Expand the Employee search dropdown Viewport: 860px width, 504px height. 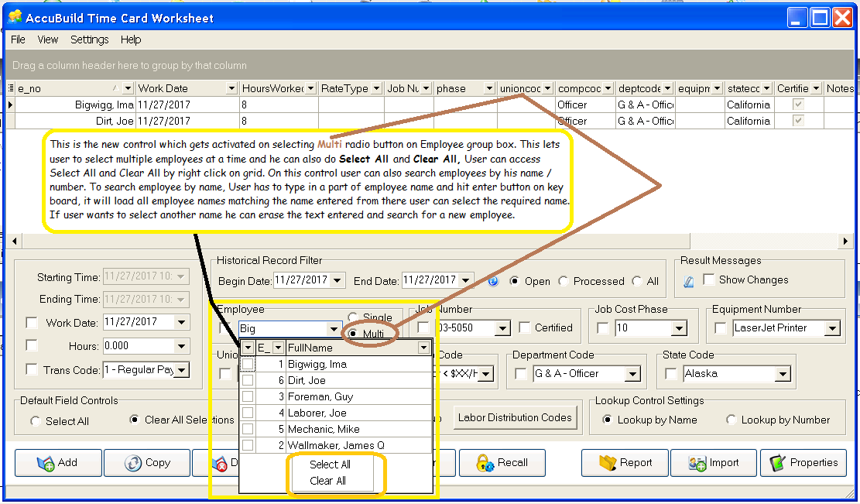point(334,328)
